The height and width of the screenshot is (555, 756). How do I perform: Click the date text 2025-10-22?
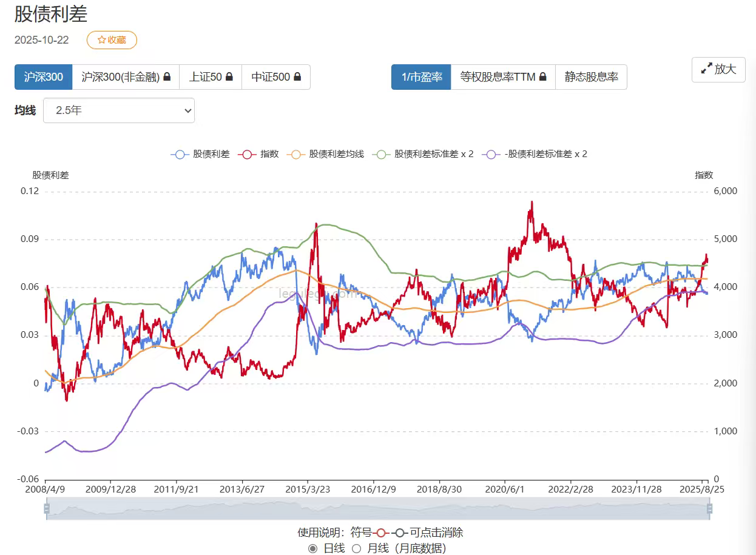pos(42,40)
